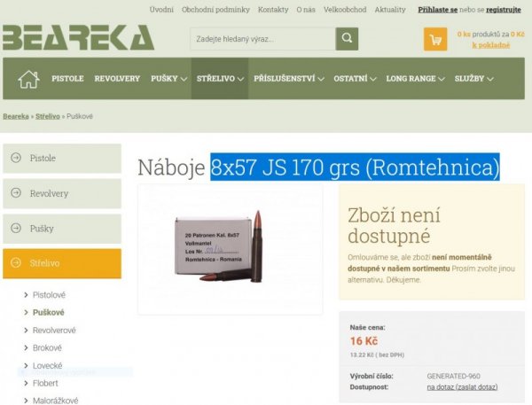Expand the Pušky dropdown menu
The image size is (532, 405).
point(169,79)
